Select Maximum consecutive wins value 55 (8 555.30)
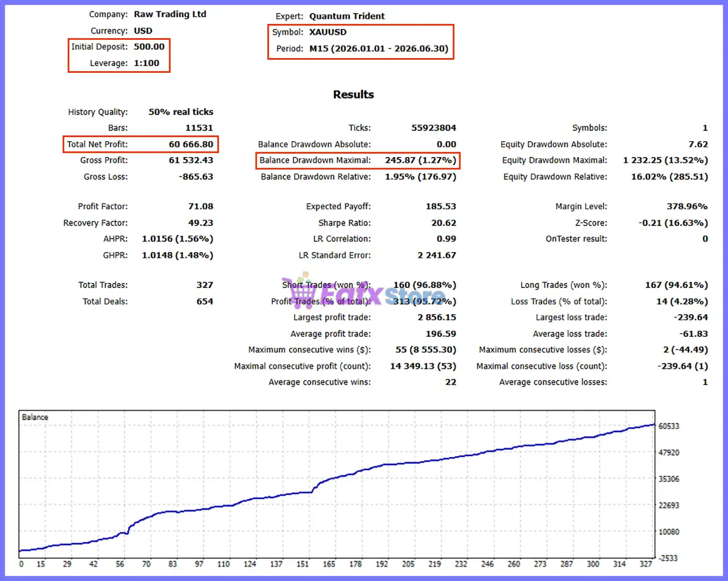The image size is (728, 581). point(426,350)
